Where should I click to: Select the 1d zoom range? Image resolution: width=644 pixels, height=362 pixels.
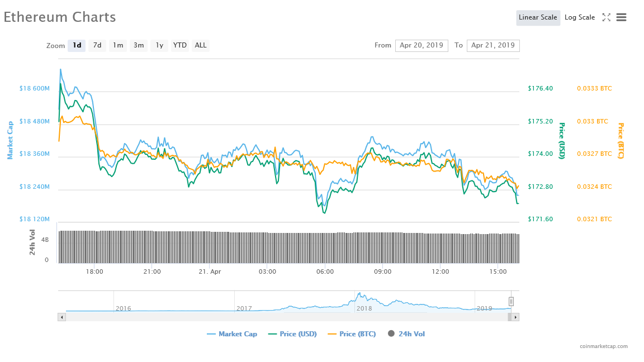[x=77, y=45]
